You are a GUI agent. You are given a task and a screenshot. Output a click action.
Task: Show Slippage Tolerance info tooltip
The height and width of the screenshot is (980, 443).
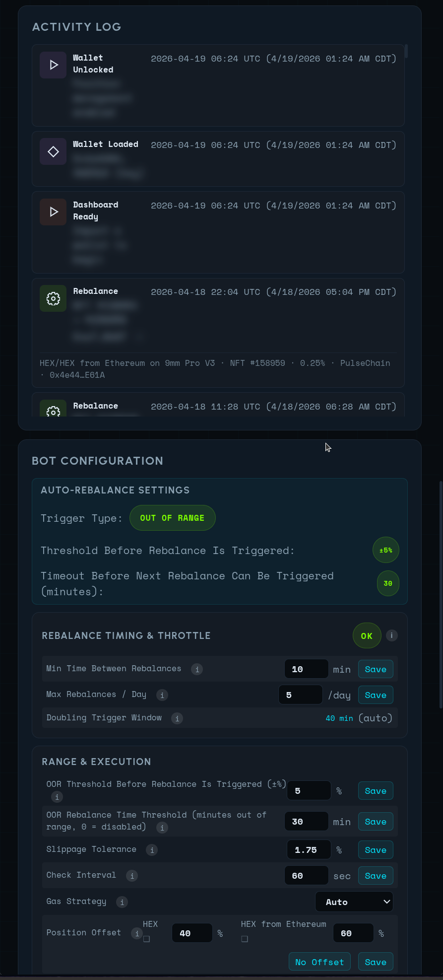point(152,850)
